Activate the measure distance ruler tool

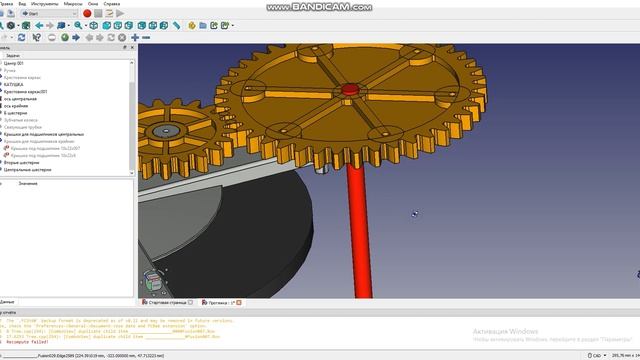176,25
